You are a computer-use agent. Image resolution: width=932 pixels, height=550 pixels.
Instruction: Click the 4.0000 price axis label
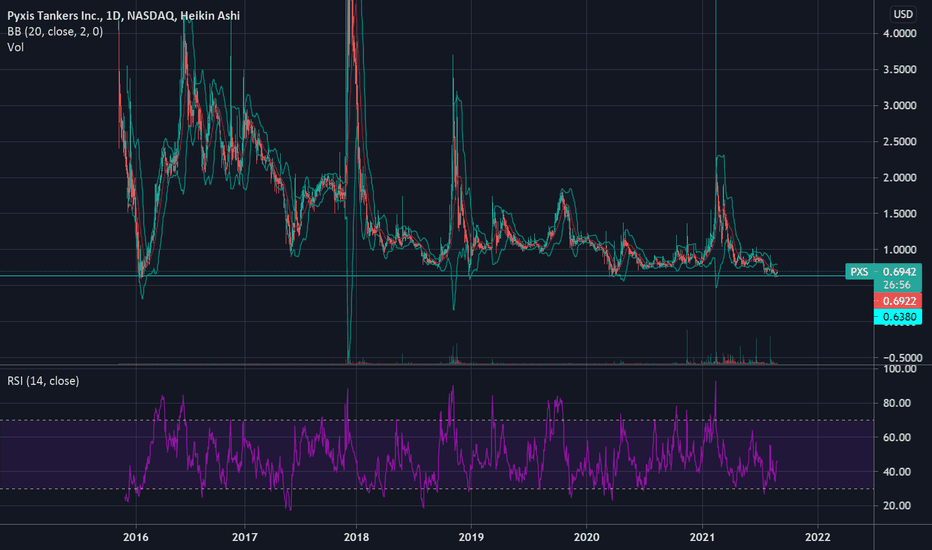[899, 34]
